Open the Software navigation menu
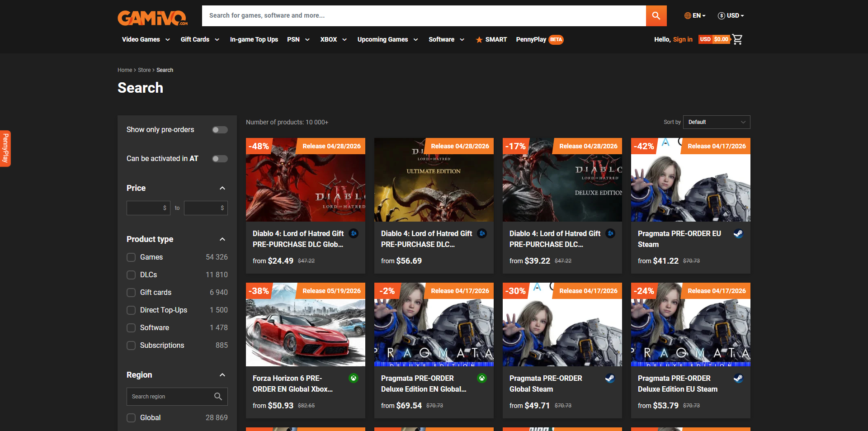The height and width of the screenshot is (431, 868). pyautogui.click(x=447, y=40)
